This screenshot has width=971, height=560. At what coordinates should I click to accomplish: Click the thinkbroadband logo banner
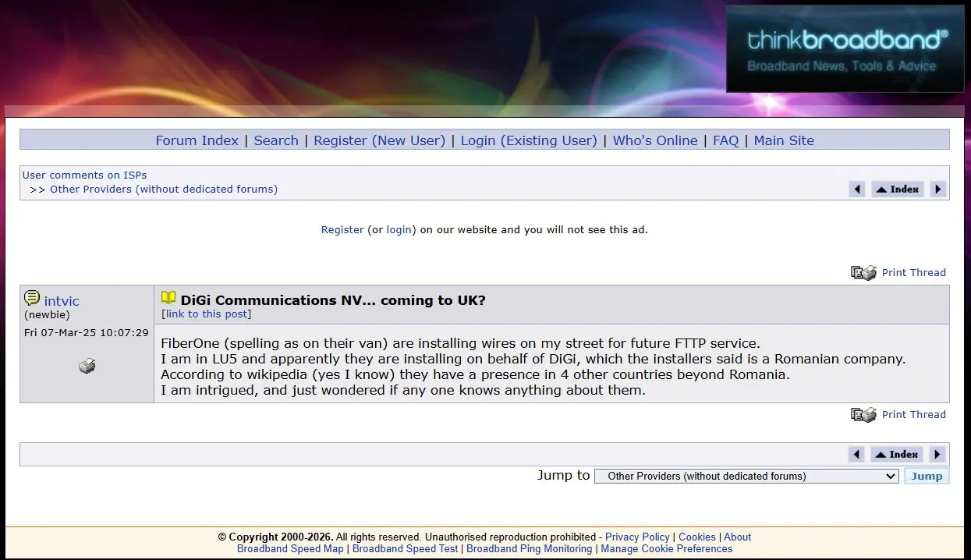[845, 49]
